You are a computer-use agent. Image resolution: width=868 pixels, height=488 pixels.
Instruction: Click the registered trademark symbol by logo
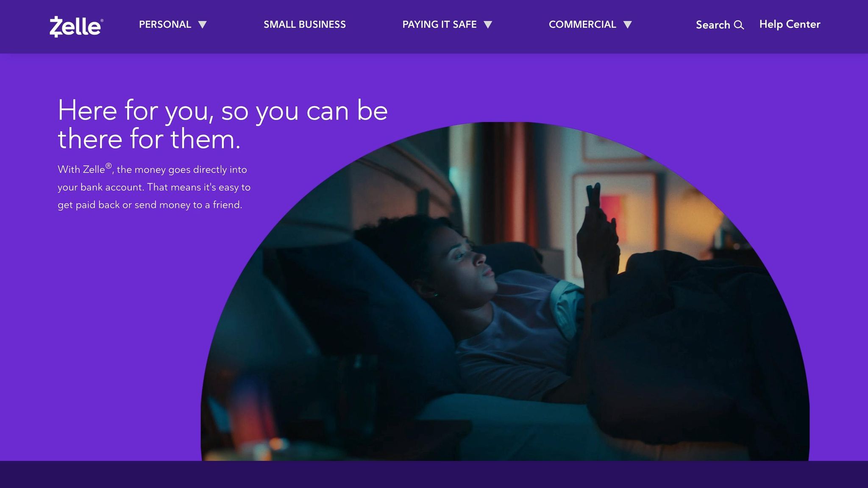pyautogui.click(x=102, y=20)
